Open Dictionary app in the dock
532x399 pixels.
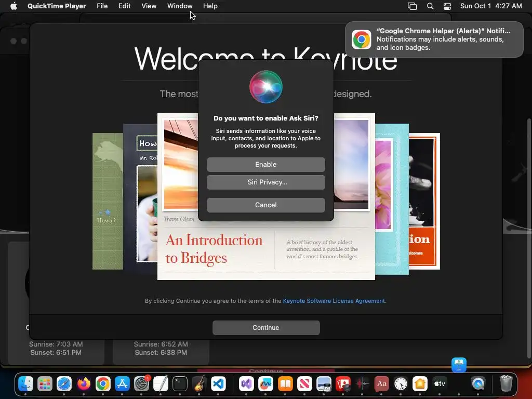click(x=382, y=384)
